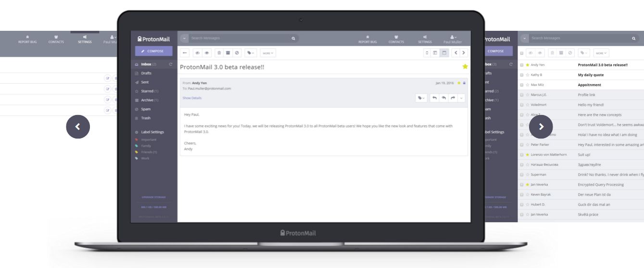Click the lock encryption icon beside the date
644x268 pixels.
464,83
